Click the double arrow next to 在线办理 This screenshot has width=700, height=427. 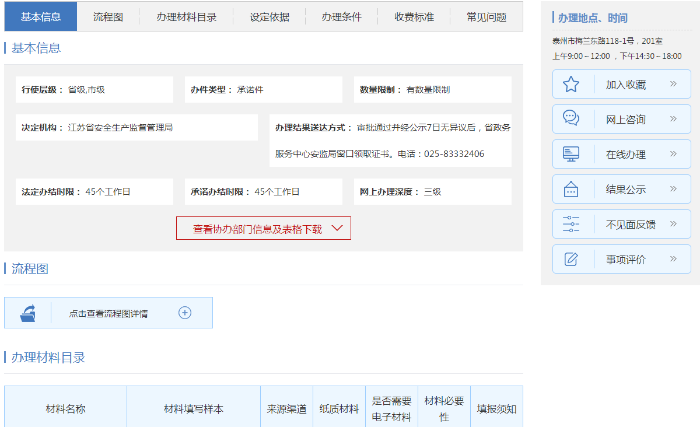pyautogui.click(x=673, y=154)
